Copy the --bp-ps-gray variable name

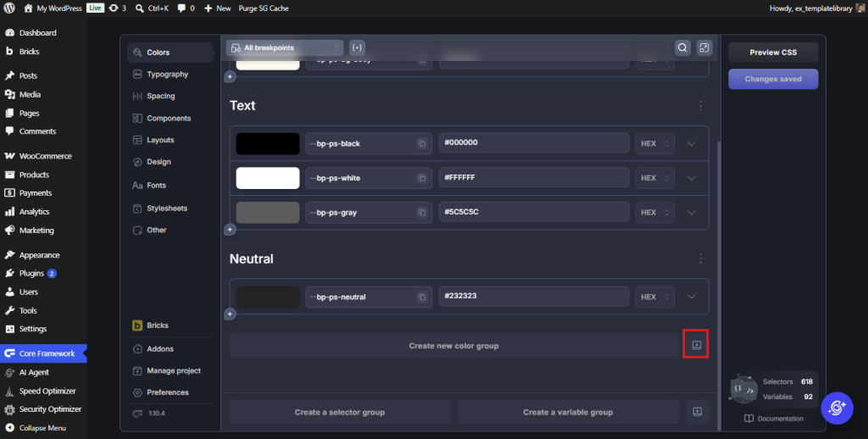click(x=422, y=213)
